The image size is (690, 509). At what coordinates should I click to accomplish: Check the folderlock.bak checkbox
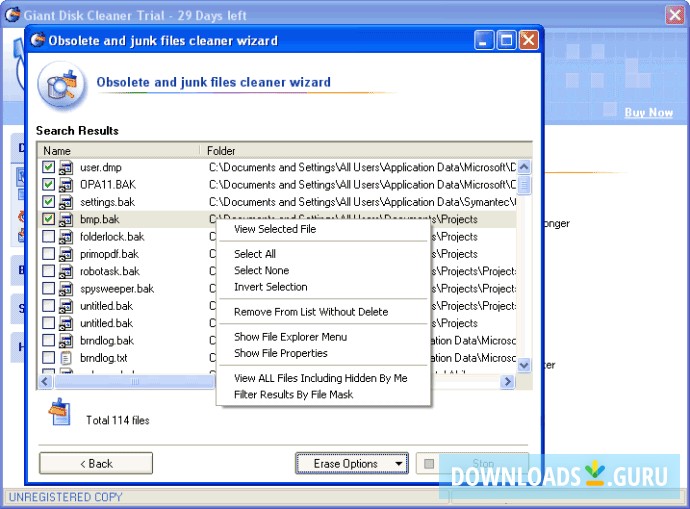48,237
